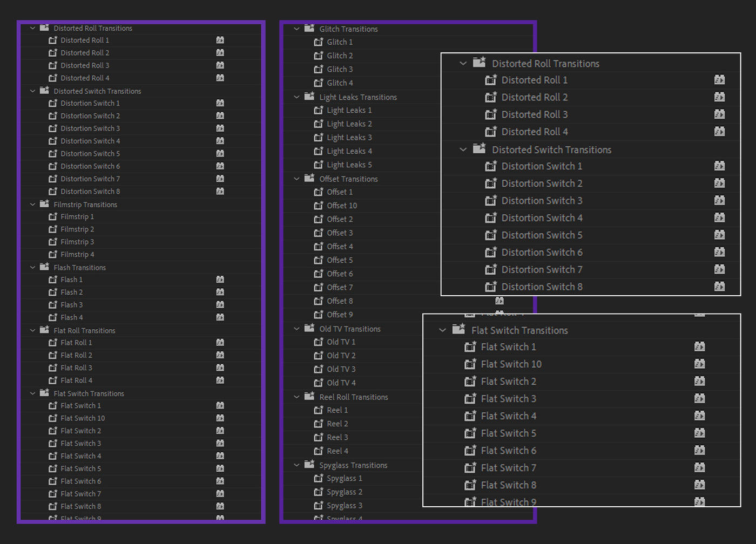Select the Light Leaks 3 preset
Viewport: 756px width, 544px height.
349,138
